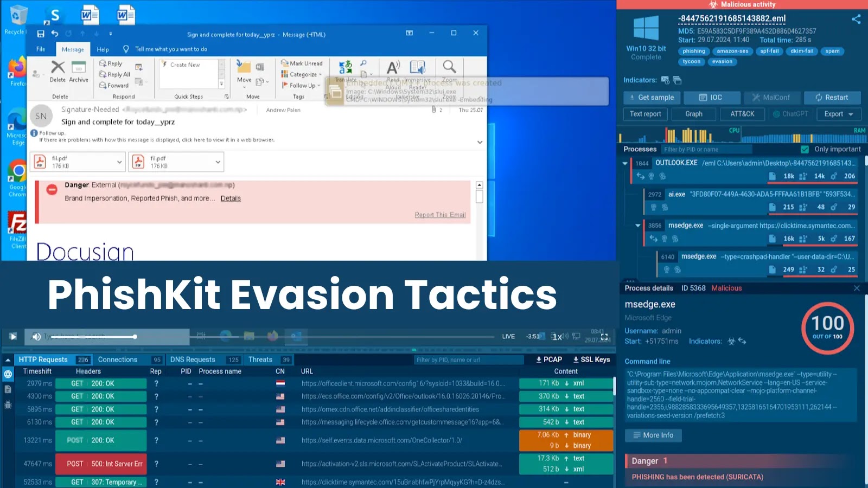Viewport: 868px width, 488px height.
Task: Click the Get sample button
Action: click(651, 98)
